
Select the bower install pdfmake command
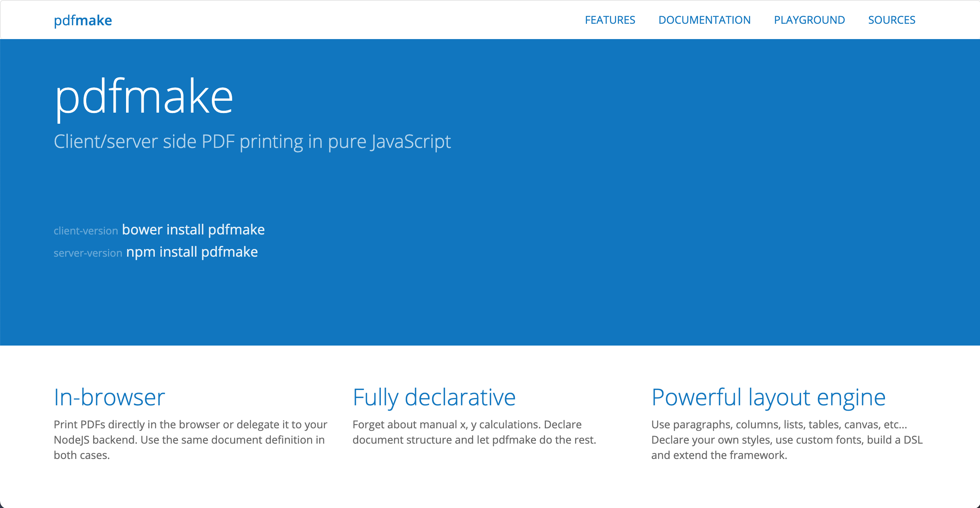pyautogui.click(x=194, y=229)
